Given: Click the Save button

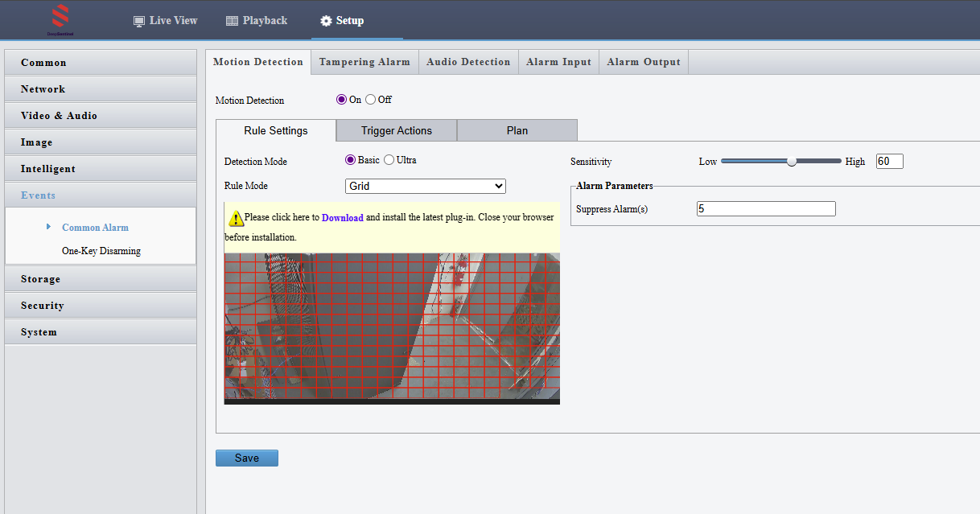Looking at the screenshot, I should click(246, 458).
